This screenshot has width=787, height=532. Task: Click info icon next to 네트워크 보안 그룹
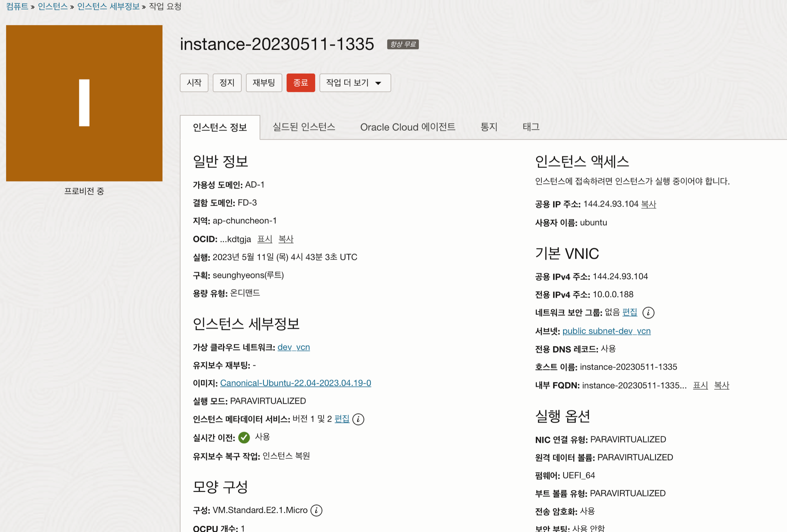pyautogui.click(x=648, y=312)
